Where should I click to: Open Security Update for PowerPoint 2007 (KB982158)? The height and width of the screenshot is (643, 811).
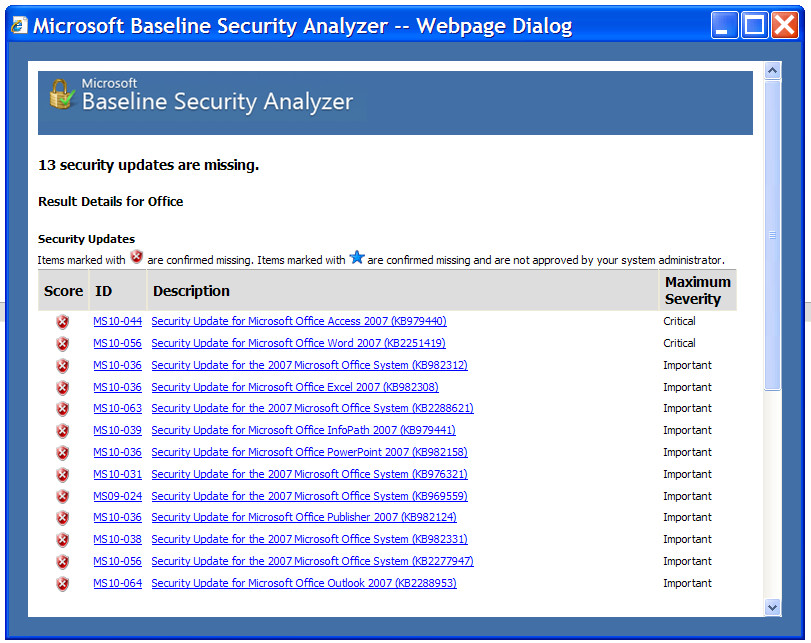coord(309,452)
